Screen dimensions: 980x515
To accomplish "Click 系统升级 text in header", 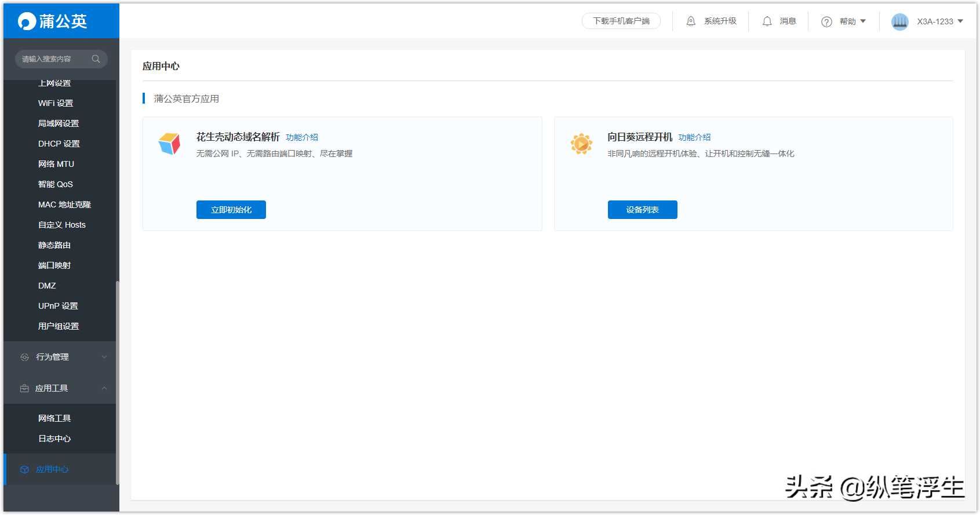I will [720, 21].
